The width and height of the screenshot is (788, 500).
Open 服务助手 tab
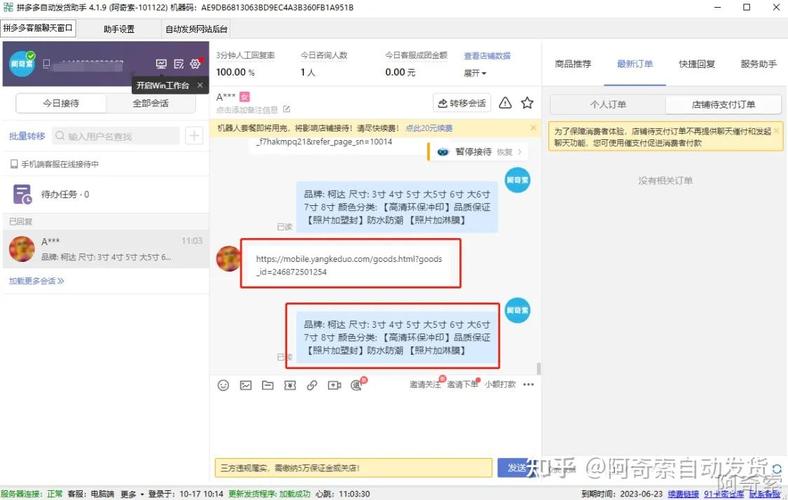pos(758,64)
